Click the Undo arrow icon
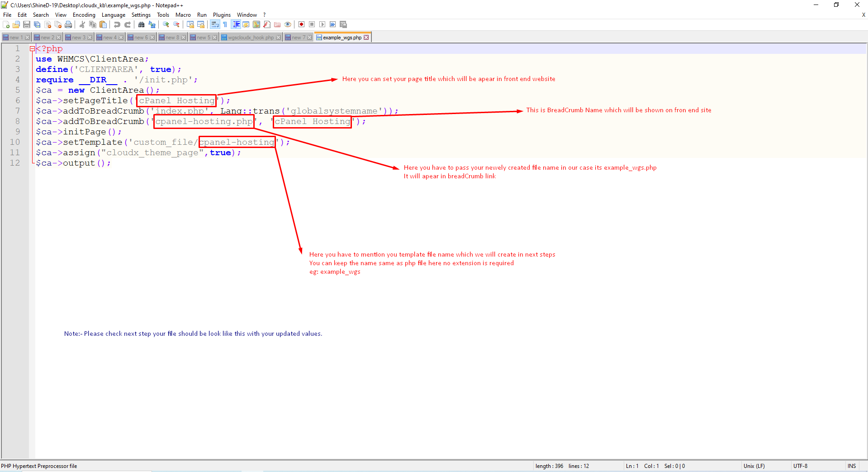Viewport: 868px width, 472px height. 117,24
